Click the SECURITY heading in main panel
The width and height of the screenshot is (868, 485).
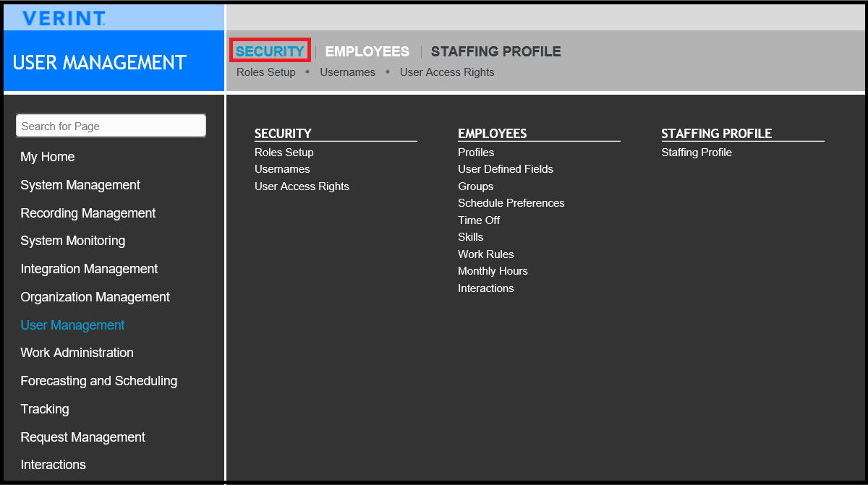[283, 134]
